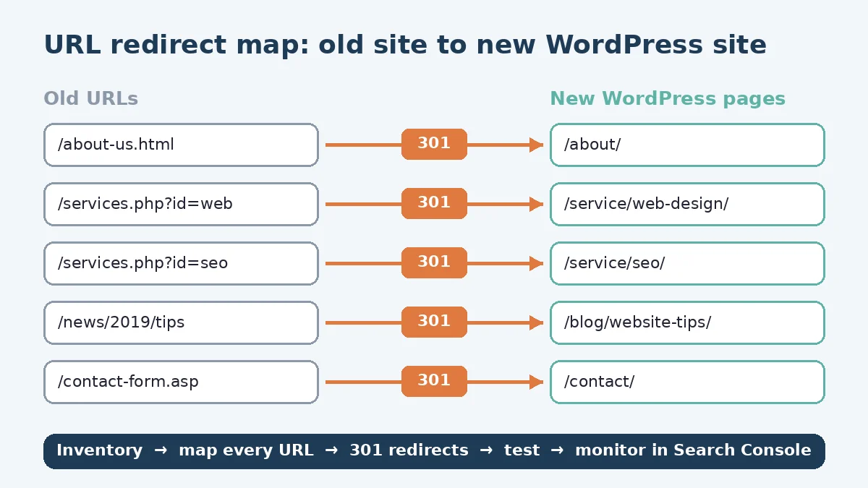Click the 301 badge in the services seo row

pyautogui.click(x=434, y=262)
